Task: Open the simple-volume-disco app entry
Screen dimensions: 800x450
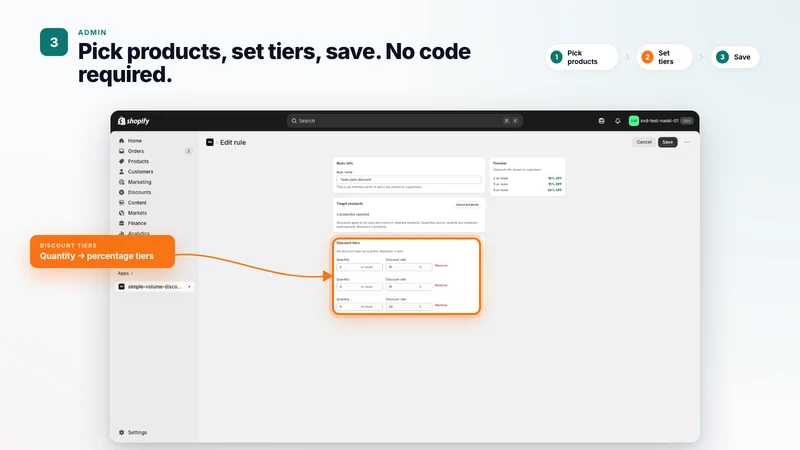Action: [x=155, y=287]
